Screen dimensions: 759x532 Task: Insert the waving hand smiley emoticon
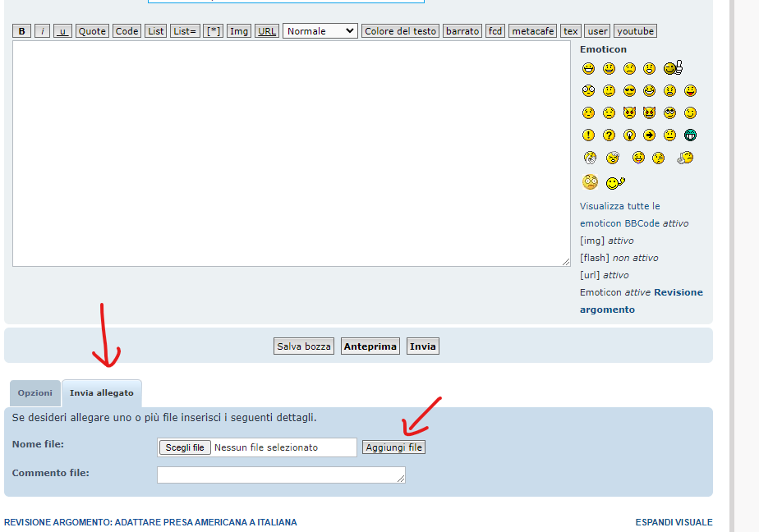pos(616,182)
